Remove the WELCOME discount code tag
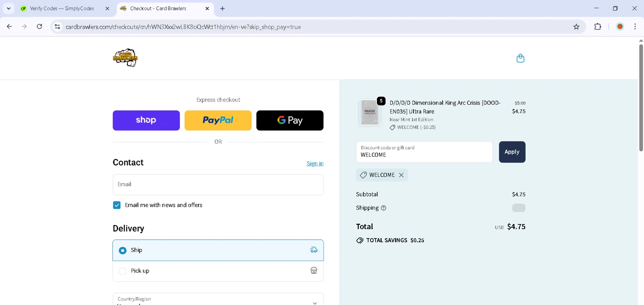This screenshot has width=644, height=305. [401, 175]
